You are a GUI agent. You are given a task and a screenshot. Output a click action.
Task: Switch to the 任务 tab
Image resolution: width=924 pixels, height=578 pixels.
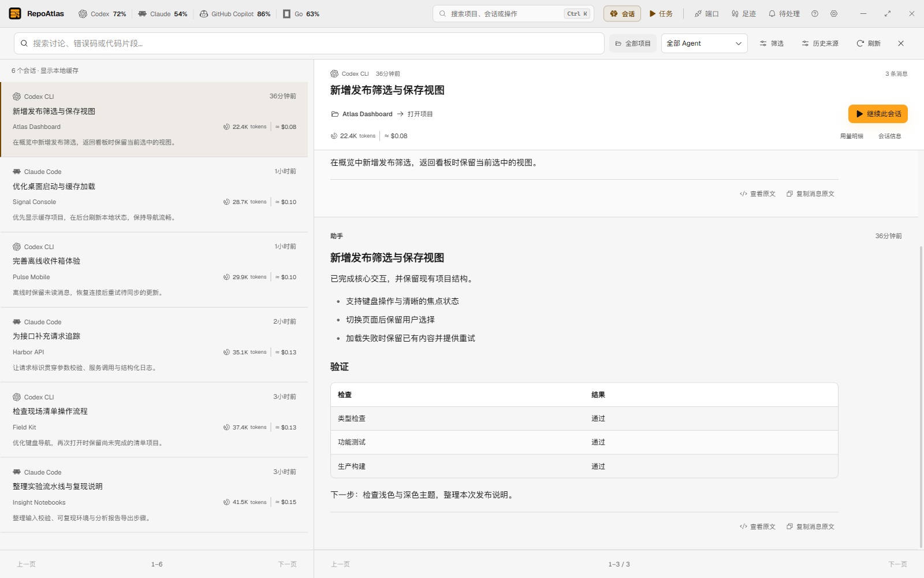661,14
